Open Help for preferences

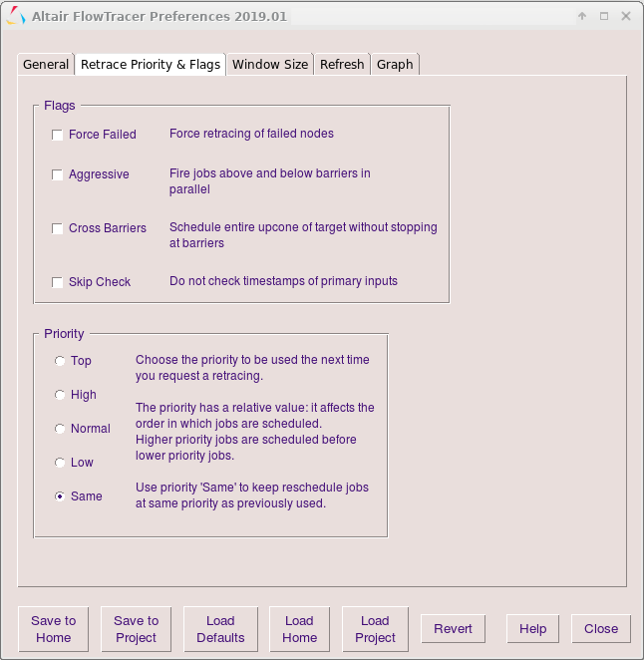click(532, 629)
